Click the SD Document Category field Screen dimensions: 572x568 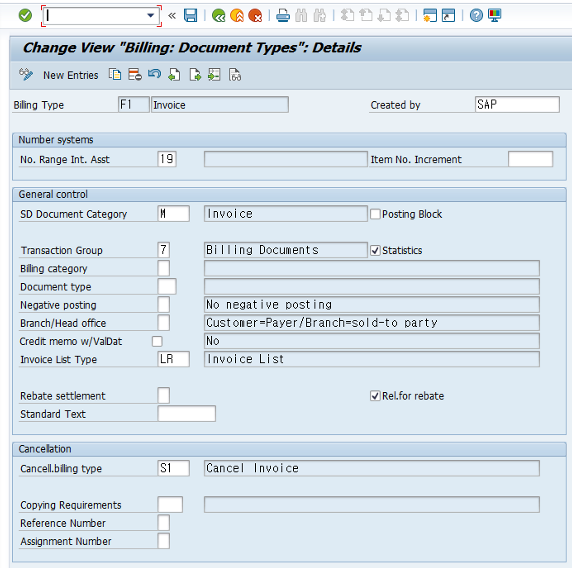(x=174, y=214)
